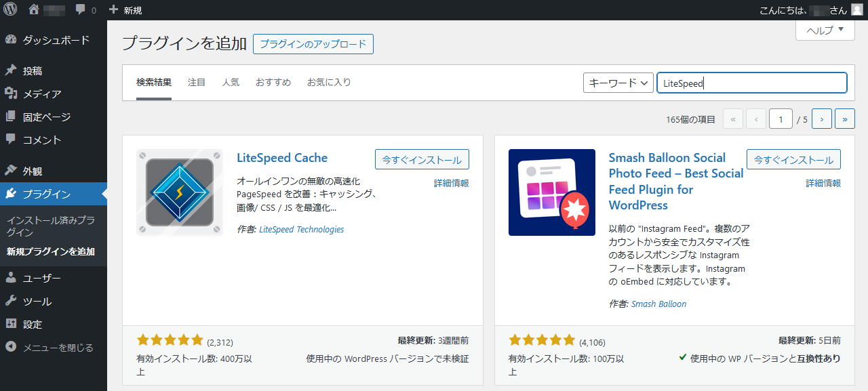Click LiteSpeed Cache star rating
Image resolution: width=868 pixels, height=391 pixels.
coord(170,340)
